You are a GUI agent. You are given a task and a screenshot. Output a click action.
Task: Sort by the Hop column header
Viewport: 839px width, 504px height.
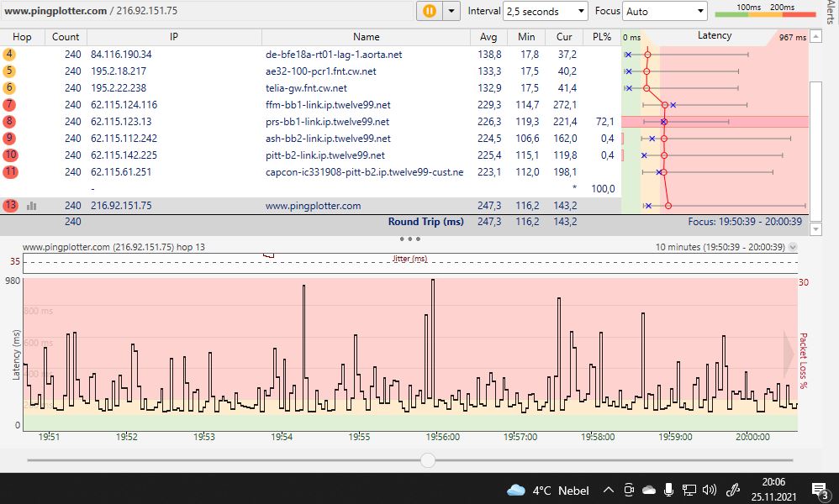[x=22, y=37]
